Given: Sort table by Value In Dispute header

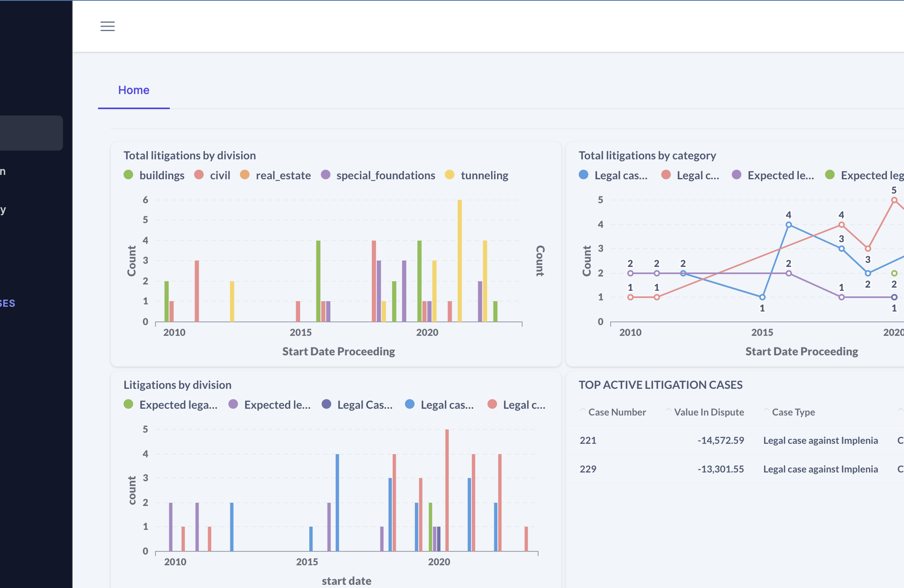Looking at the screenshot, I should (x=709, y=412).
